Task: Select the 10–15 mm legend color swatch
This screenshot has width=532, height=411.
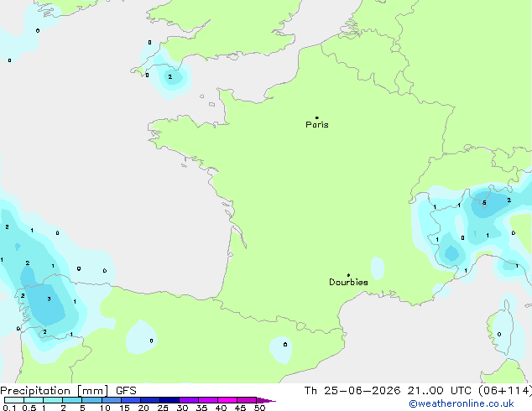Action: (x=111, y=400)
